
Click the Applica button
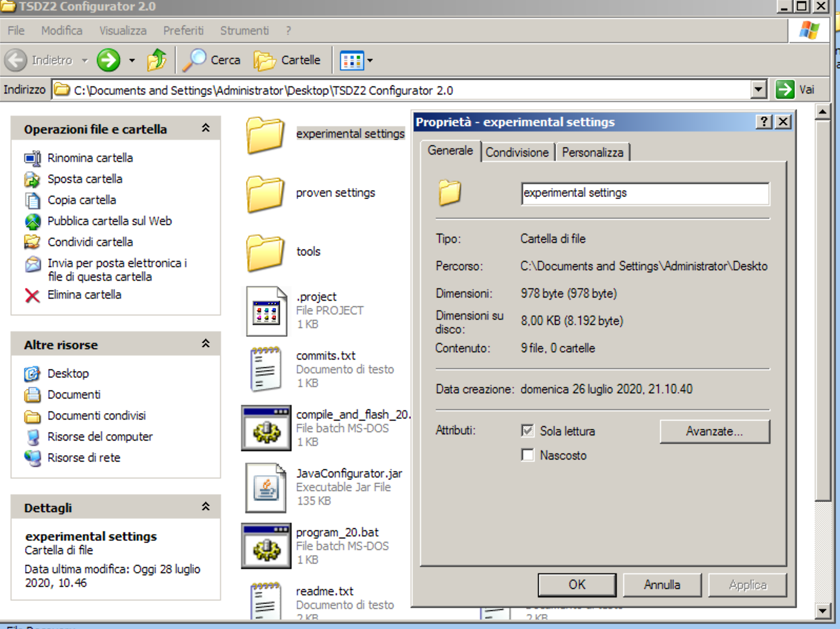747,585
